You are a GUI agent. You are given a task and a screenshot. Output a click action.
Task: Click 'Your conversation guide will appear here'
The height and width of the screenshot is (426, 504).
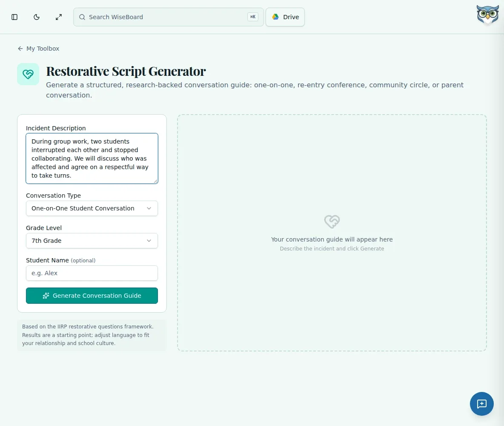coord(332,239)
